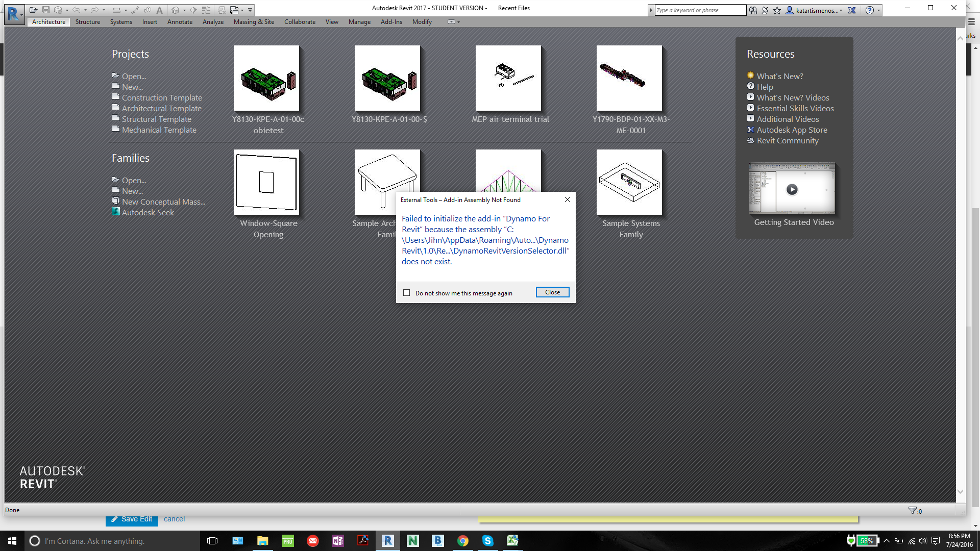Image resolution: width=980 pixels, height=551 pixels.
Task: Click the Open folder icon in quick access toolbar
Action: tap(33, 10)
